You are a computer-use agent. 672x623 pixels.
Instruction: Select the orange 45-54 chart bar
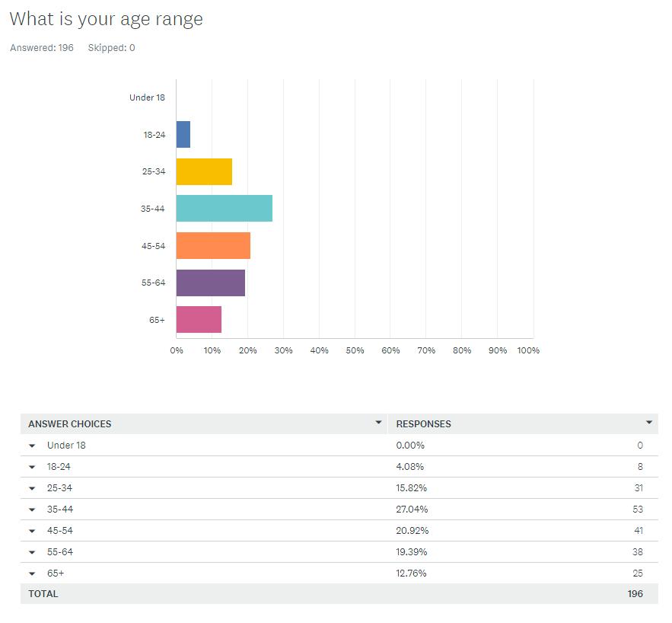coord(213,245)
